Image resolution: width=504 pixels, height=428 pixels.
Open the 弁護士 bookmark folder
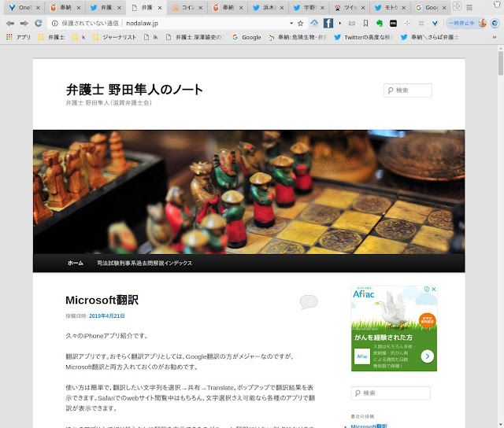(x=51, y=37)
